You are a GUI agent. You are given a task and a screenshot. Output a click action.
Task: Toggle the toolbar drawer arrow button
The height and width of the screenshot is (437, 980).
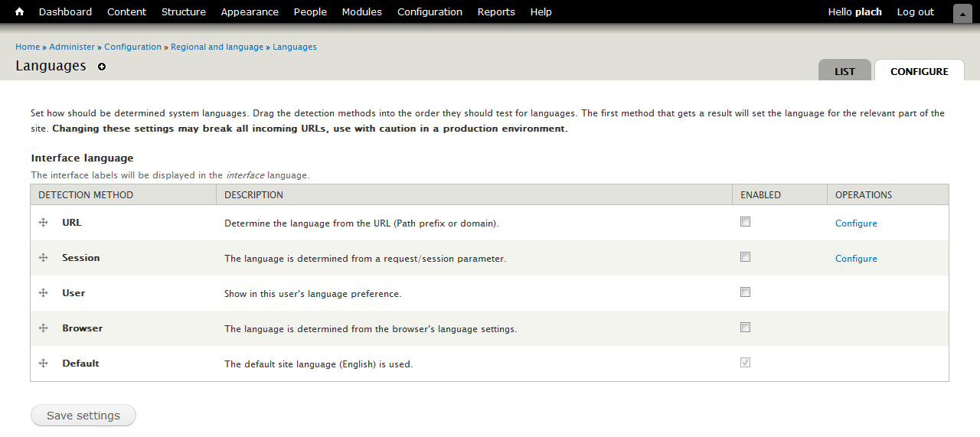click(962, 13)
